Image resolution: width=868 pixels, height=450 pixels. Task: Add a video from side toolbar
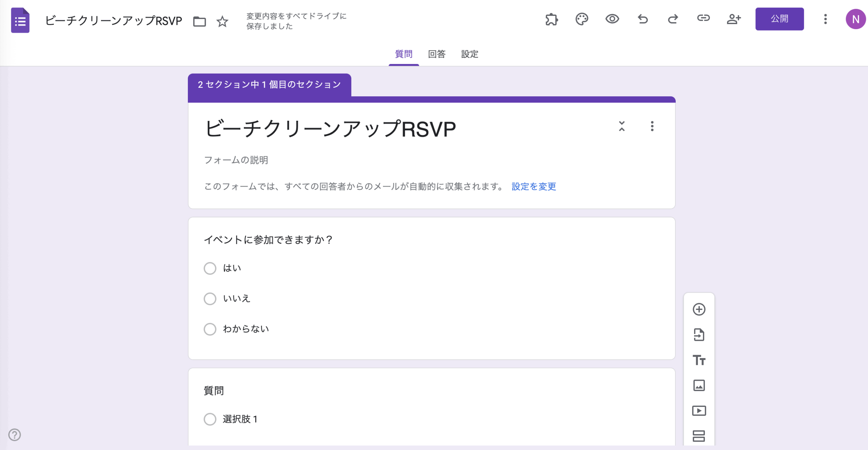coord(699,411)
